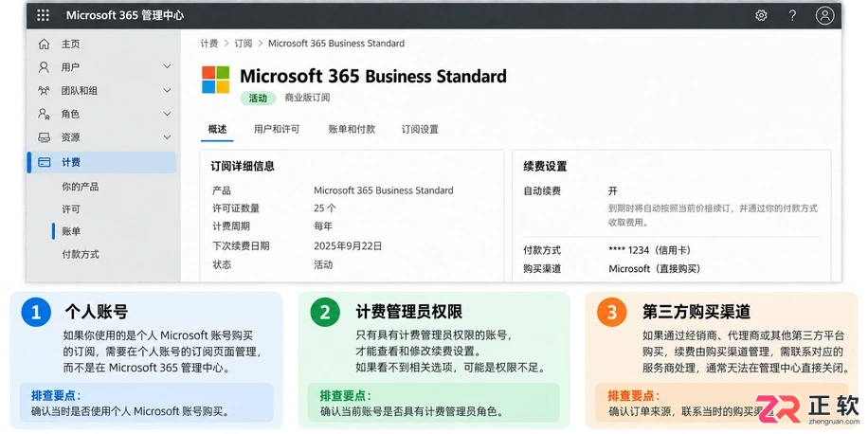868x434 pixels.
Task: Click the green 活动 status badge
Action: 258,98
